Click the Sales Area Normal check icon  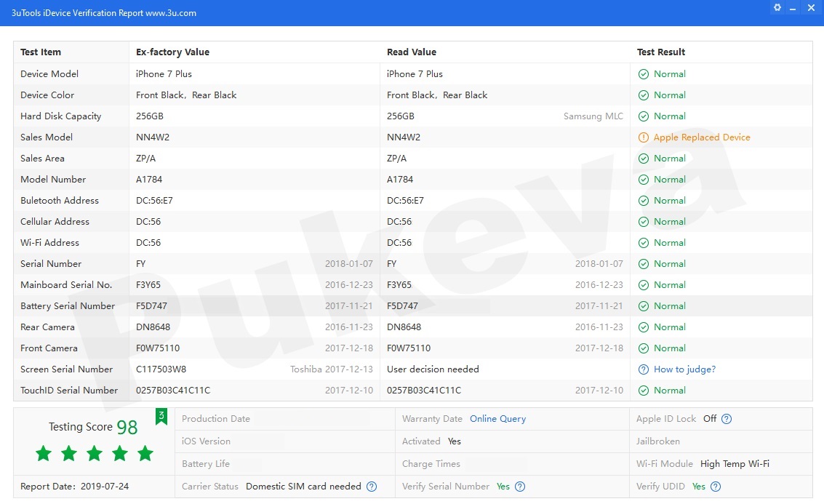coord(643,159)
